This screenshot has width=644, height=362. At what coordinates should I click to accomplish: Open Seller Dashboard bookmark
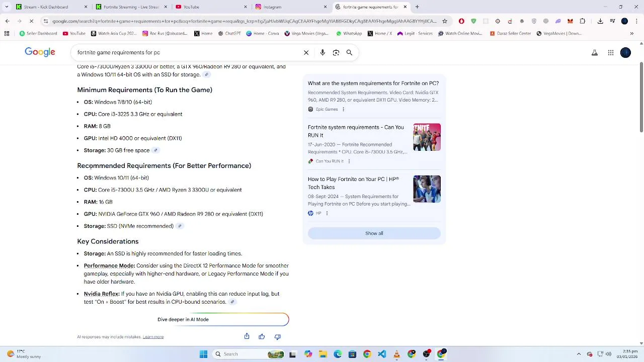click(38, 33)
